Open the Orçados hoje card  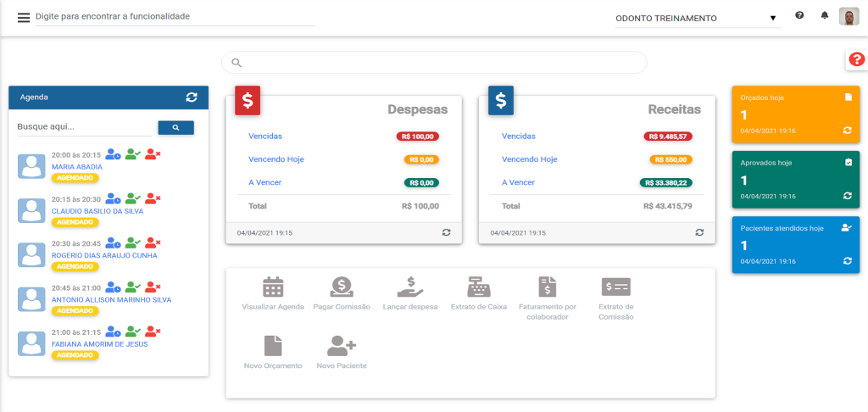795,114
